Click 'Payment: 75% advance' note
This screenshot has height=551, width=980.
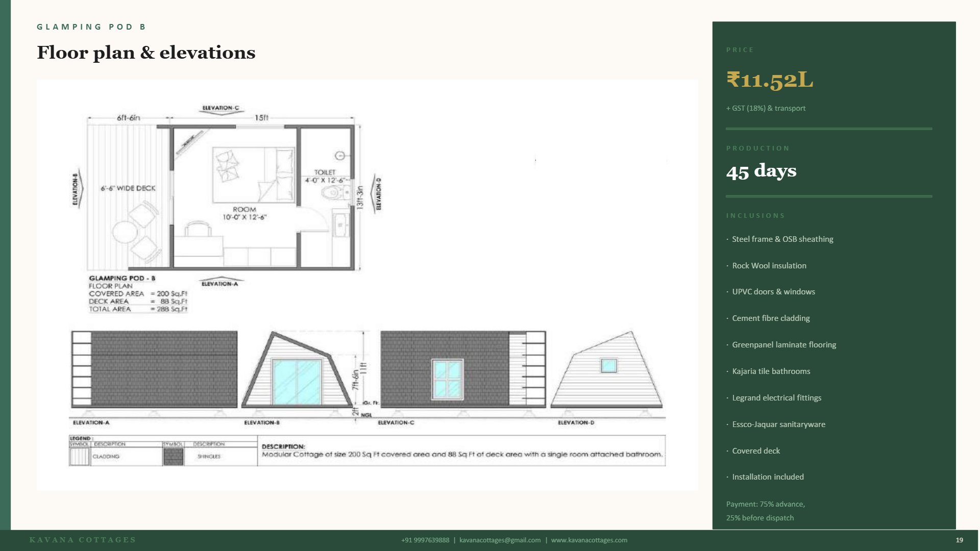click(x=766, y=504)
